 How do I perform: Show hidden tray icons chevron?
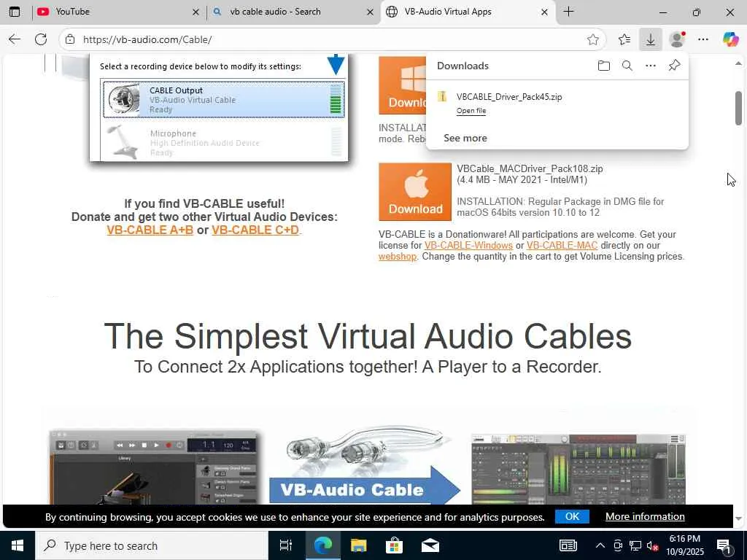[x=600, y=545]
